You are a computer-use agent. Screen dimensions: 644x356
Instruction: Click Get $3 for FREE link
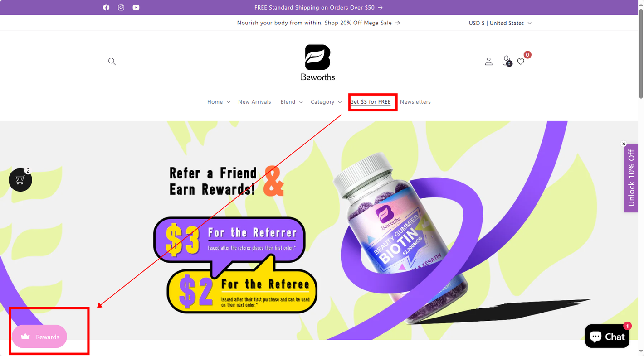point(370,102)
